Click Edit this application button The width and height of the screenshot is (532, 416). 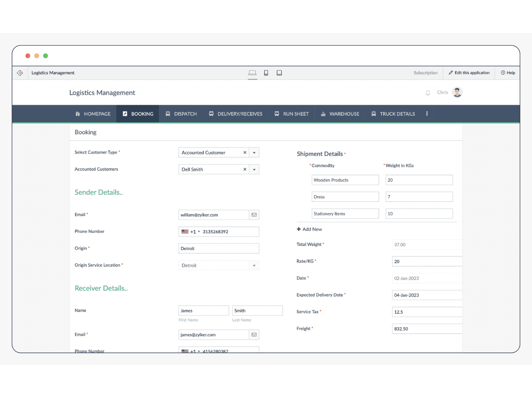click(469, 73)
